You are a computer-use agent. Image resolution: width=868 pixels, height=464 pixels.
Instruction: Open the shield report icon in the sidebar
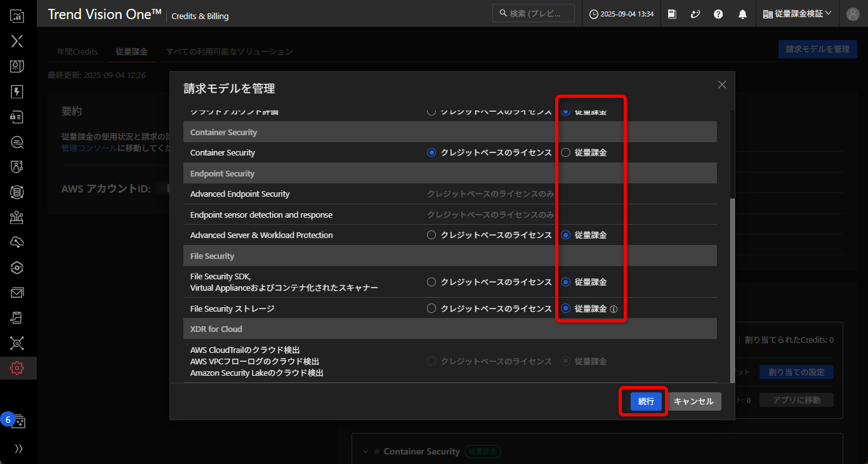tap(17, 66)
